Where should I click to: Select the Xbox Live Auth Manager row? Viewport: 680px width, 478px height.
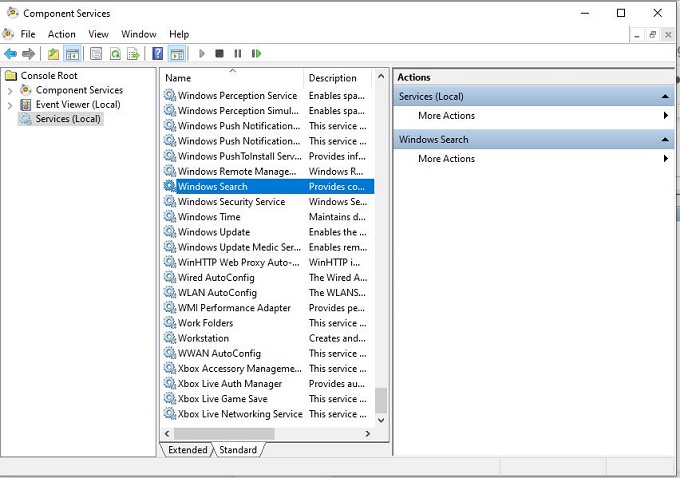pyautogui.click(x=268, y=383)
